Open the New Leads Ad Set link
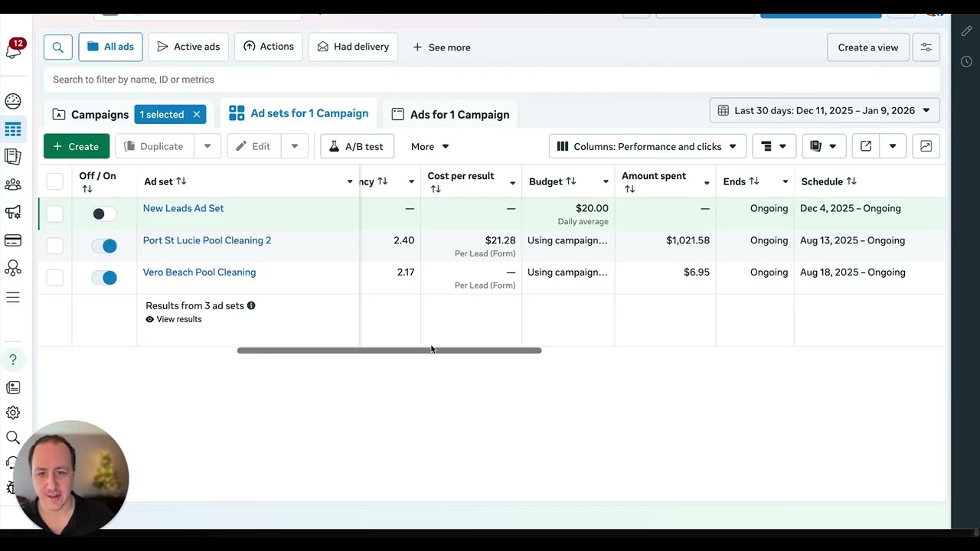 (x=184, y=208)
